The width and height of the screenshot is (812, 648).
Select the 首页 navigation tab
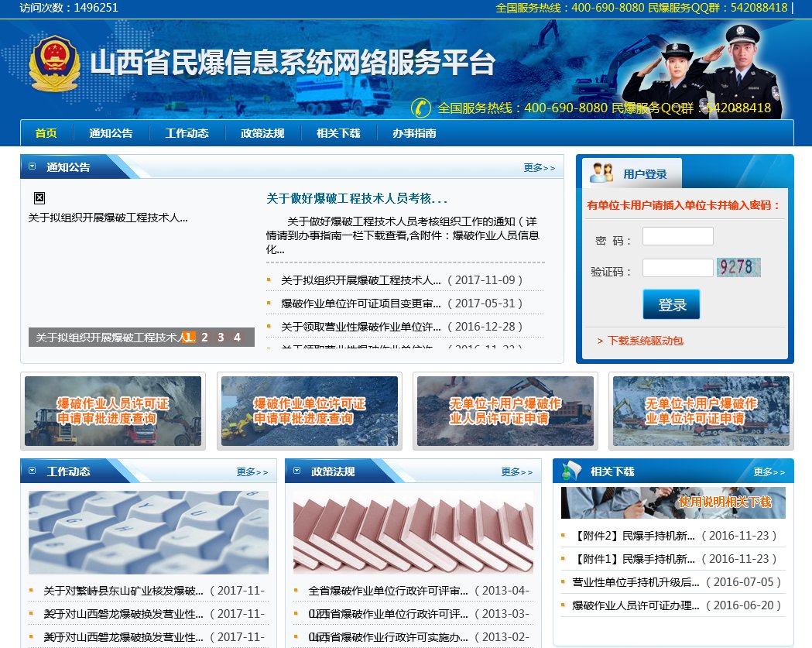(x=45, y=132)
